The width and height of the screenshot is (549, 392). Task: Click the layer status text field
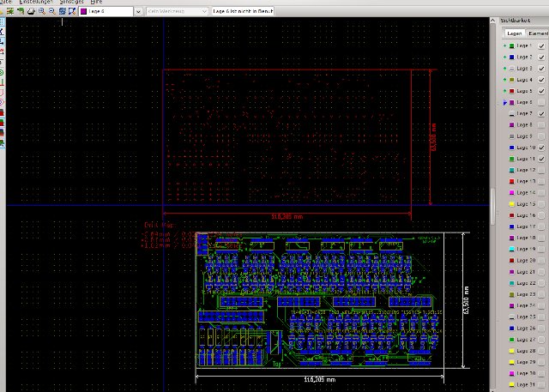pyautogui.click(x=243, y=11)
